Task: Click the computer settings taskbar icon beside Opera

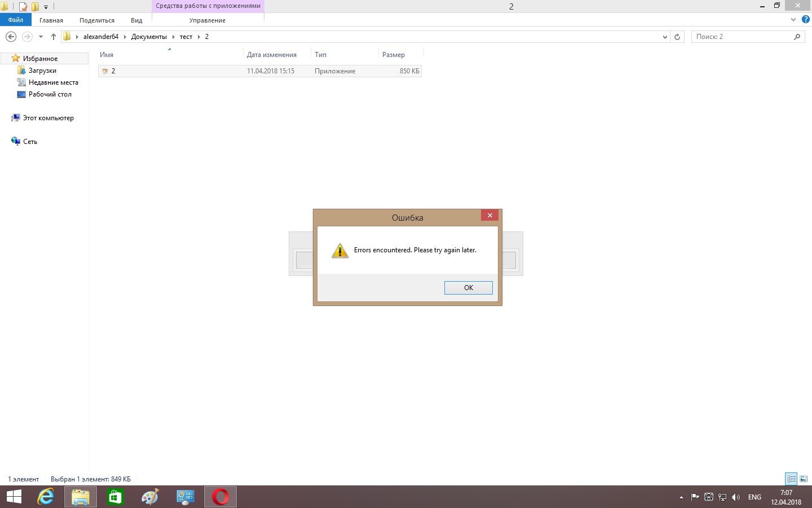Action: click(x=186, y=497)
